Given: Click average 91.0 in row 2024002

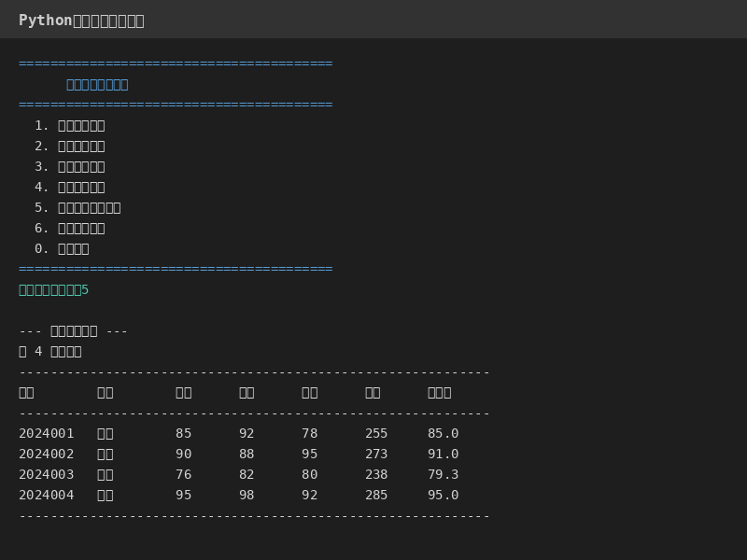Looking at the screenshot, I should (x=443, y=454).
